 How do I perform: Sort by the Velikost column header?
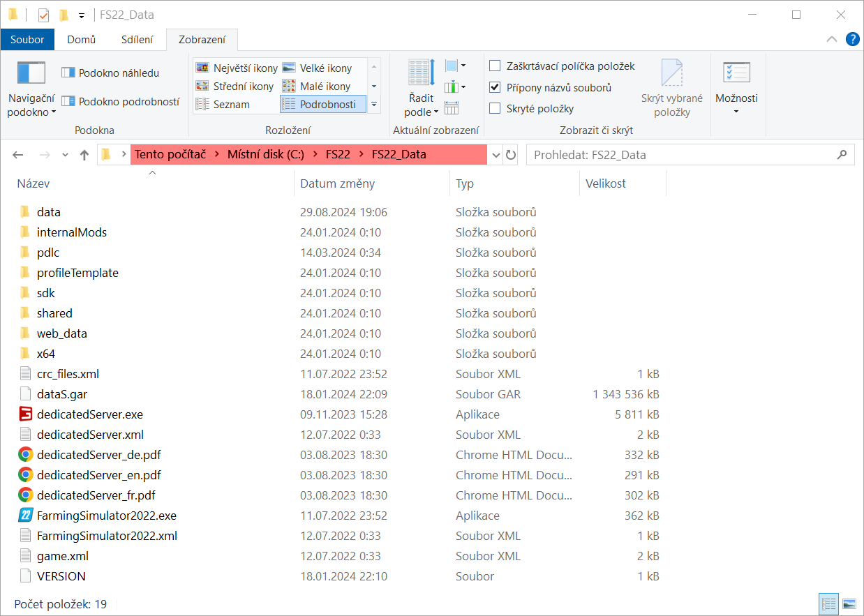click(623, 183)
